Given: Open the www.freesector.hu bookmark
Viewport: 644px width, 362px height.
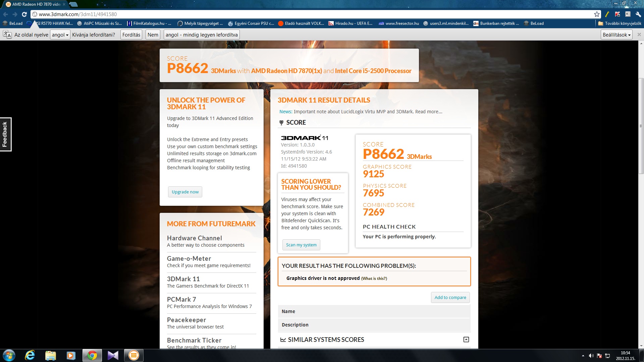Looking at the screenshot, I should point(399,23).
